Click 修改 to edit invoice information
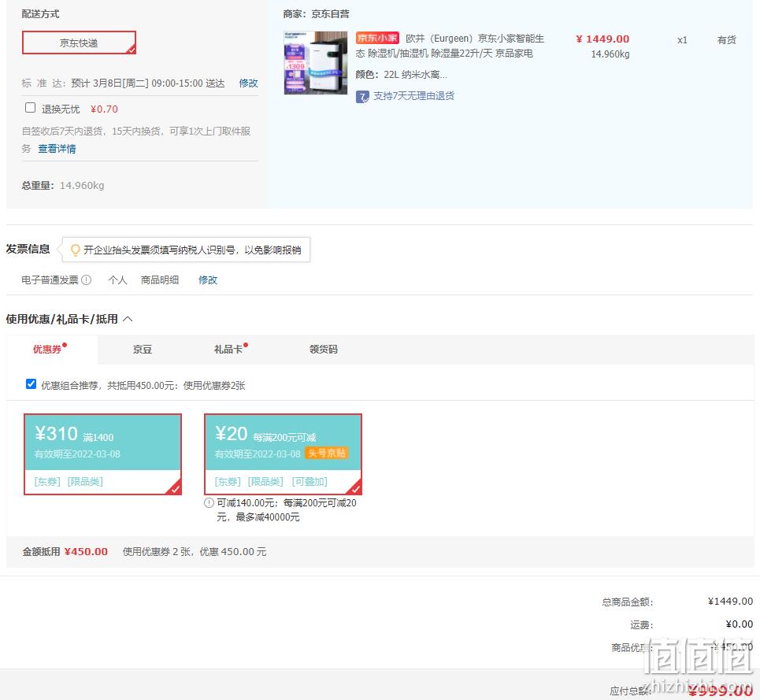 point(208,280)
